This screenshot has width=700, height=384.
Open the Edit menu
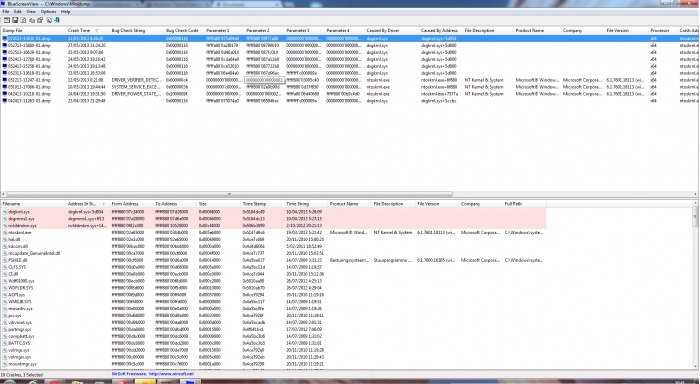click(x=18, y=12)
